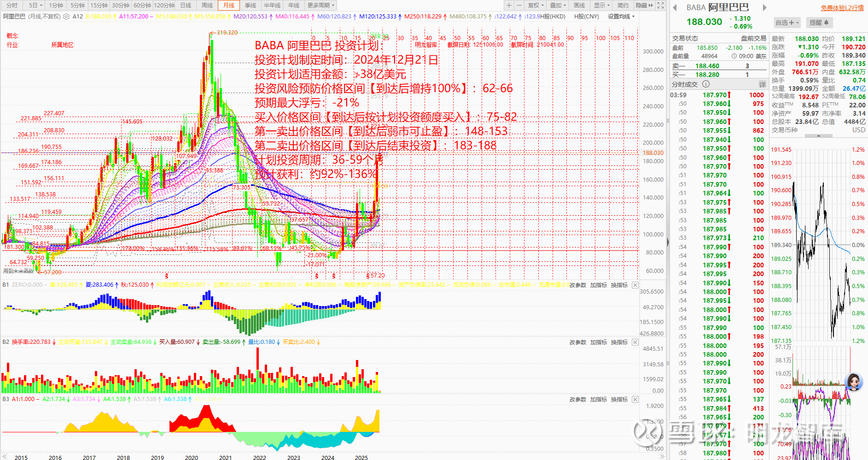The image size is (868, 460).
Task: Close the B1 indicator panel
Action: point(635,285)
